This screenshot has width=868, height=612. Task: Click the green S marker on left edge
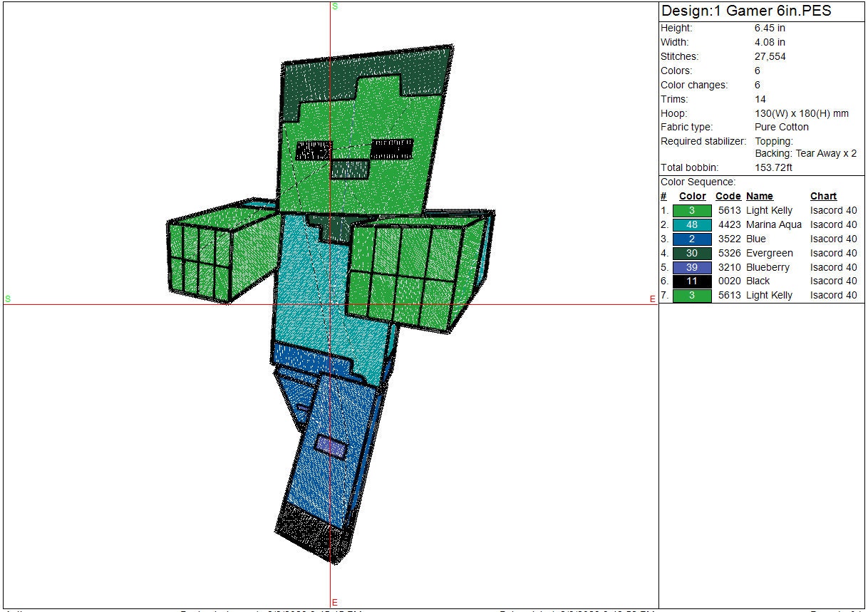click(x=8, y=299)
